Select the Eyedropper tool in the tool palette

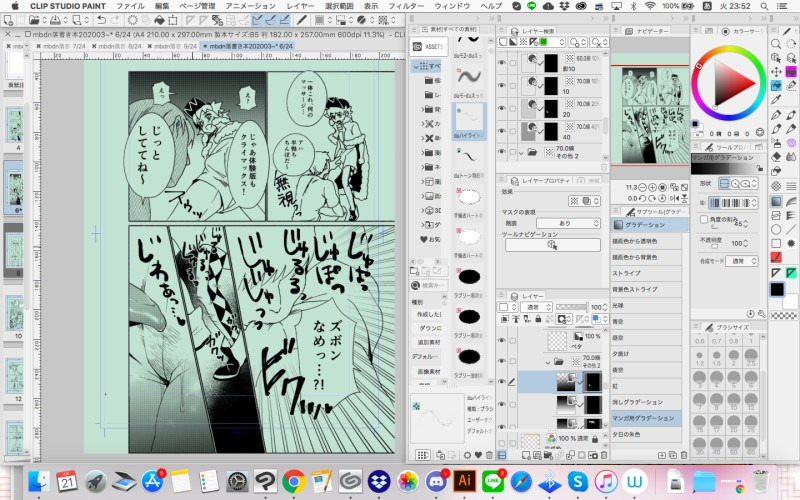pyautogui.click(x=776, y=99)
